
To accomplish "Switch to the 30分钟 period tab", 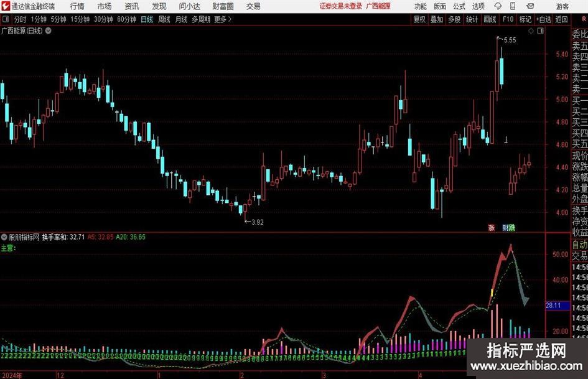I will [103, 19].
